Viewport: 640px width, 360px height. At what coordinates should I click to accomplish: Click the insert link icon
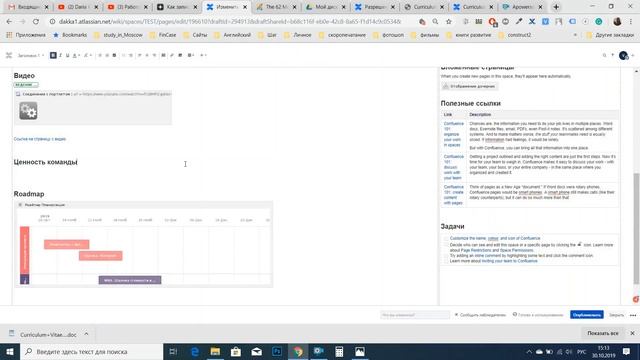tap(172, 55)
